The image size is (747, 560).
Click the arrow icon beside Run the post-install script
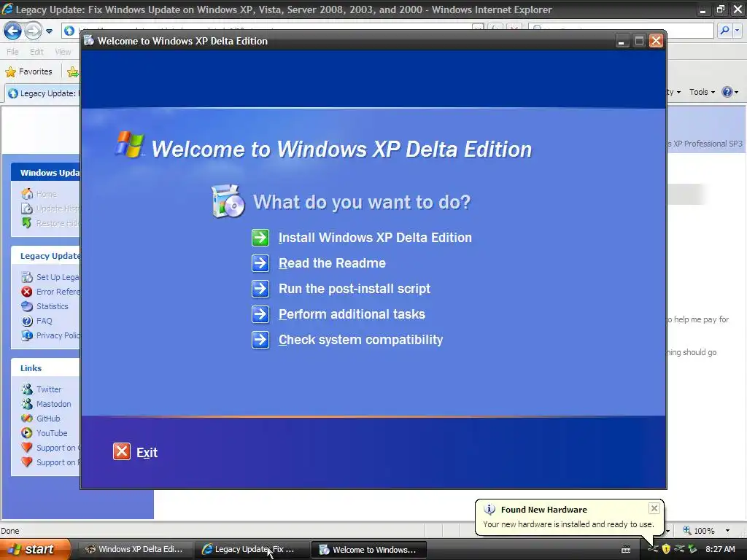point(260,289)
